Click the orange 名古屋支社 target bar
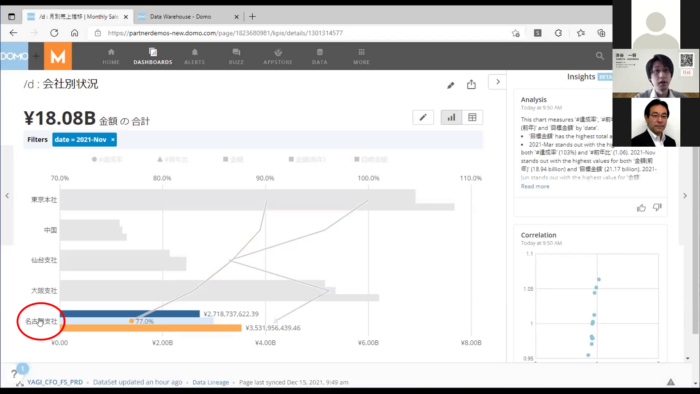This screenshot has height=394, width=700. coord(150,328)
